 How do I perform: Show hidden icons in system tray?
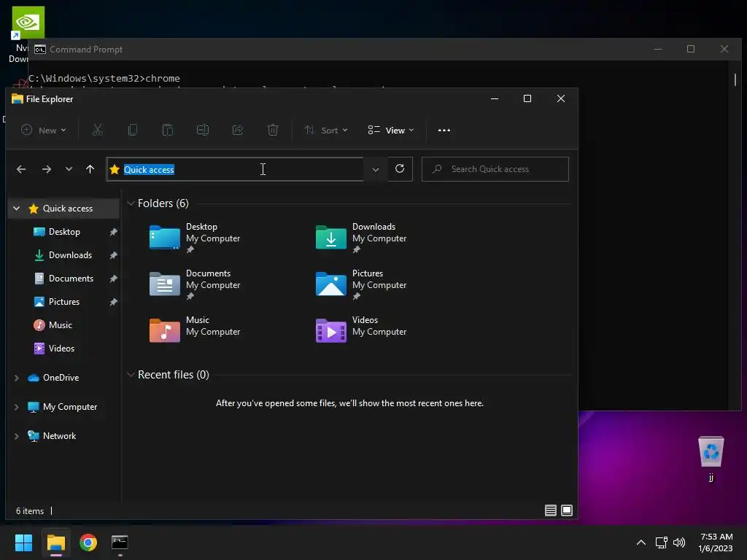[641, 542]
